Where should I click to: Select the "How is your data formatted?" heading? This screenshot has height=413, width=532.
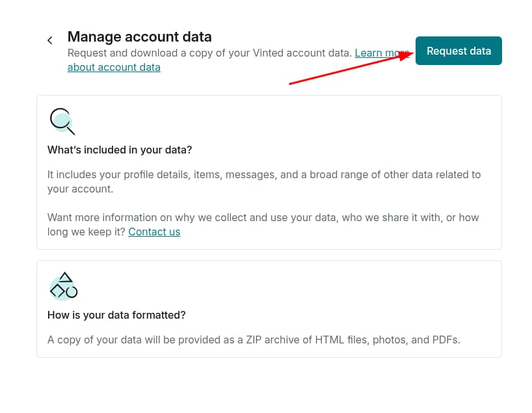click(x=116, y=315)
